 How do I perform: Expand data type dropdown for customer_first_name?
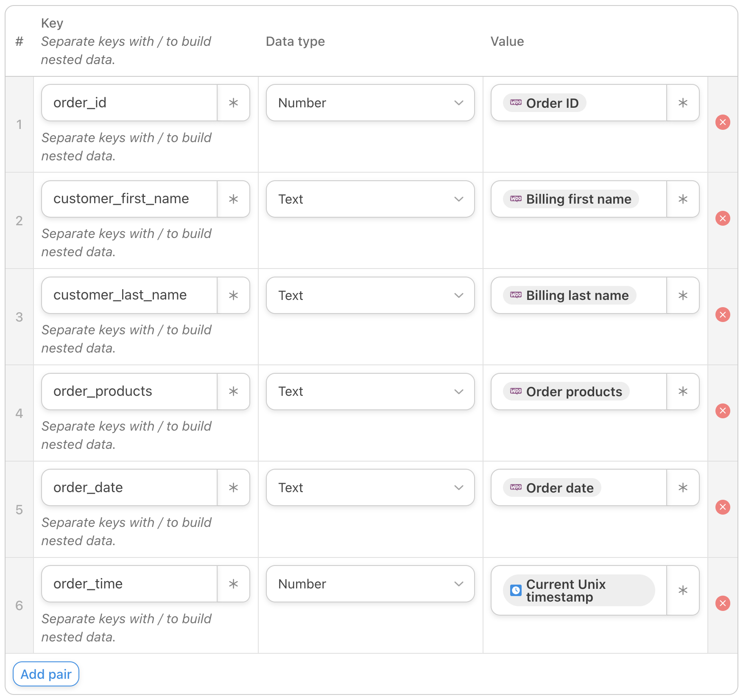click(x=370, y=199)
